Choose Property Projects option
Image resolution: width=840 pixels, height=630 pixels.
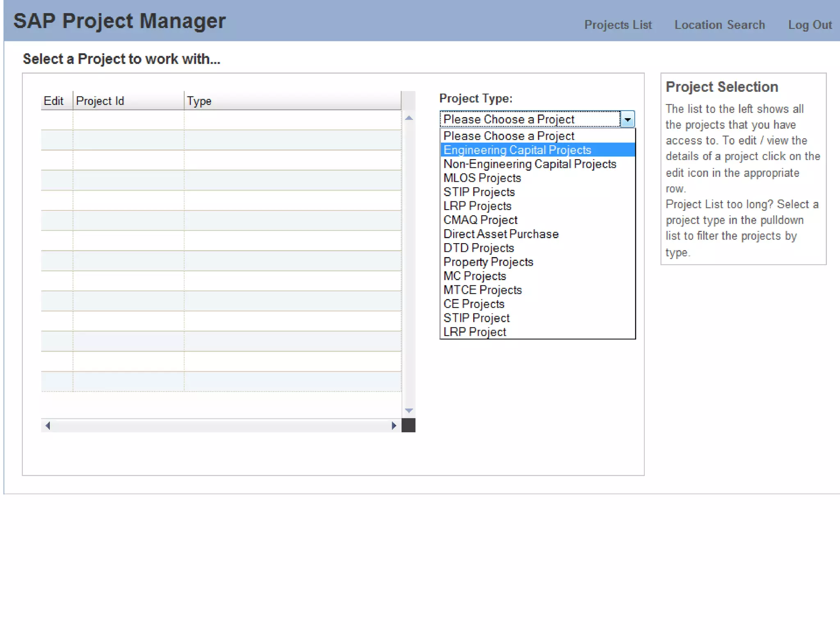tap(488, 262)
